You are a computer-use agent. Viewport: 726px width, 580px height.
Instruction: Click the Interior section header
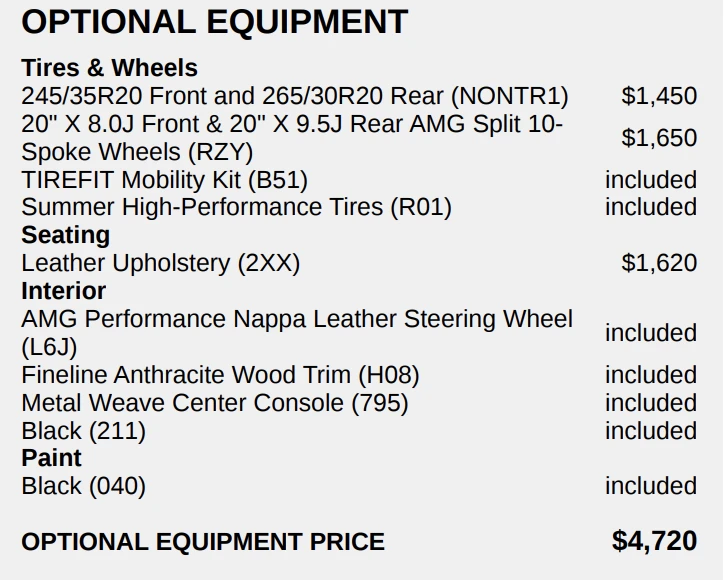(63, 291)
